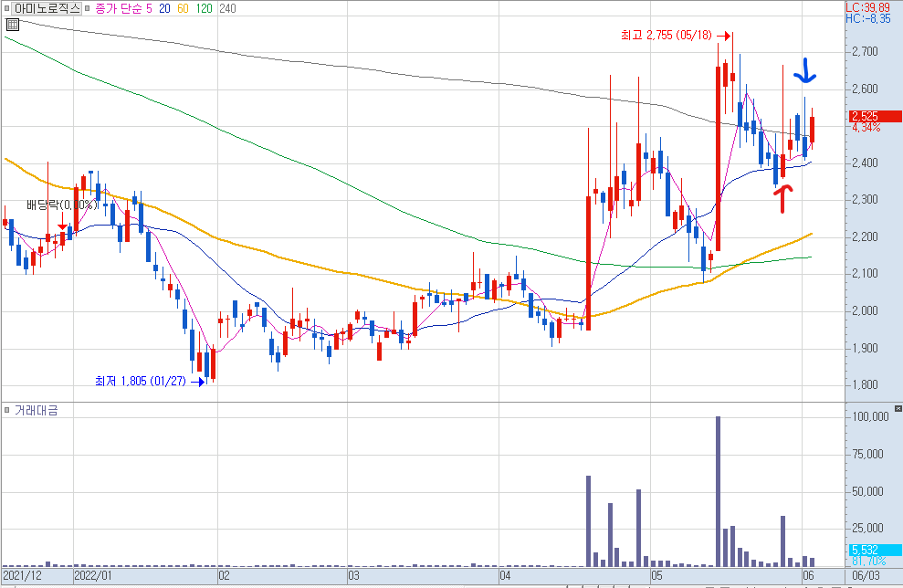Select the 최저 1,805 low price marker arrow
This screenshot has height=588, width=903.
(x=199, y=382)
